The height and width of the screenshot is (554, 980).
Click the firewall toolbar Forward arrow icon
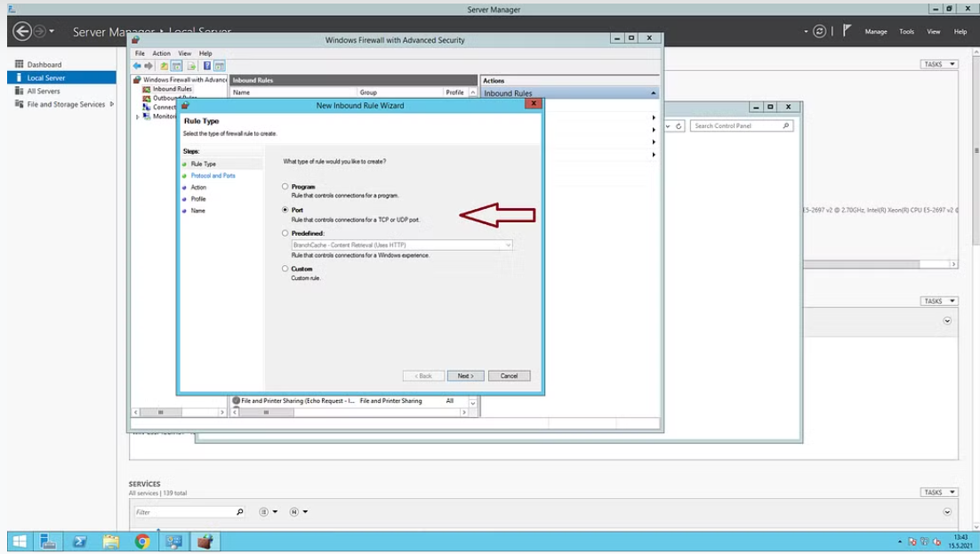click(x=149, y=66)
